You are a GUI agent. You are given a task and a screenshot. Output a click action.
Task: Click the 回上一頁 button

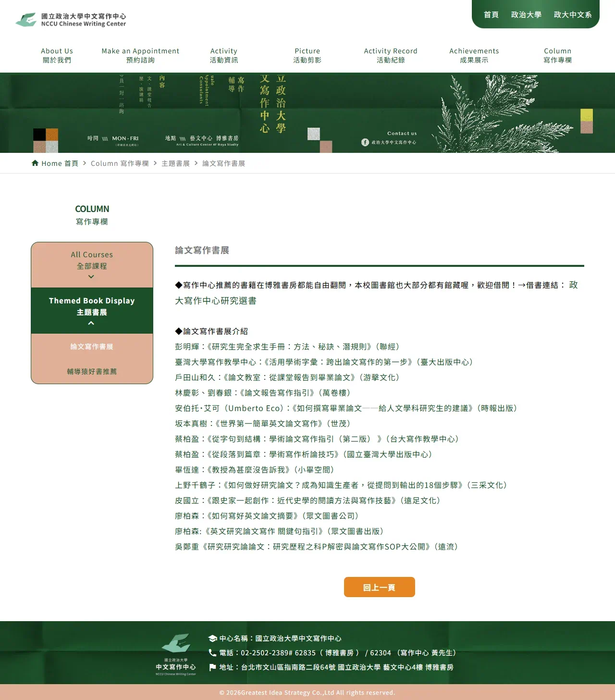379,587
